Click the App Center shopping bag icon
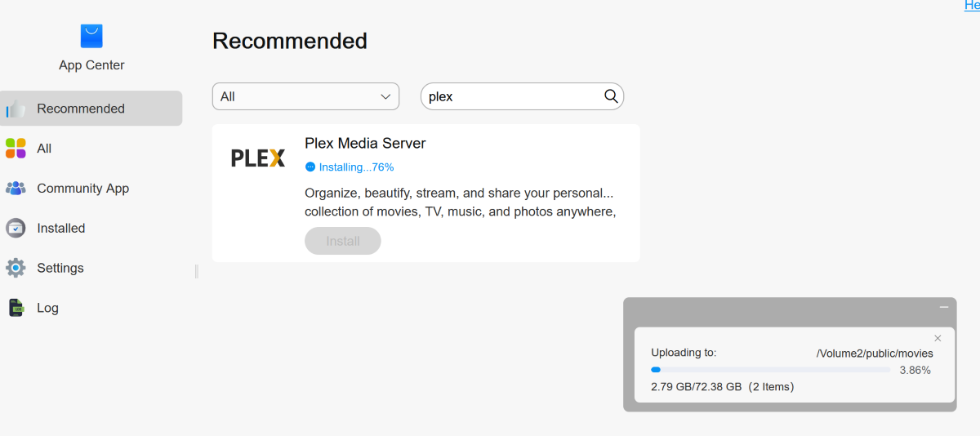This screenshot has width=980, height=436. pos(91,36)
